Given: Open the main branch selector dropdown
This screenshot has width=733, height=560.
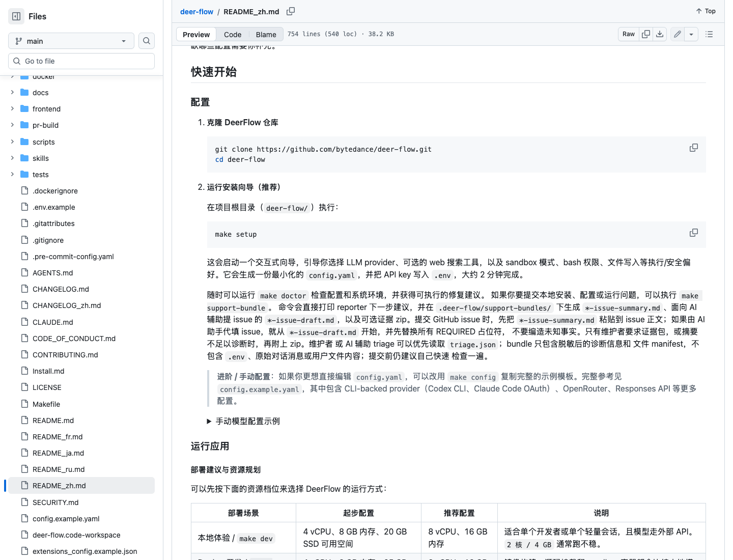Looking at the screenshot, I should pos(71,41).
